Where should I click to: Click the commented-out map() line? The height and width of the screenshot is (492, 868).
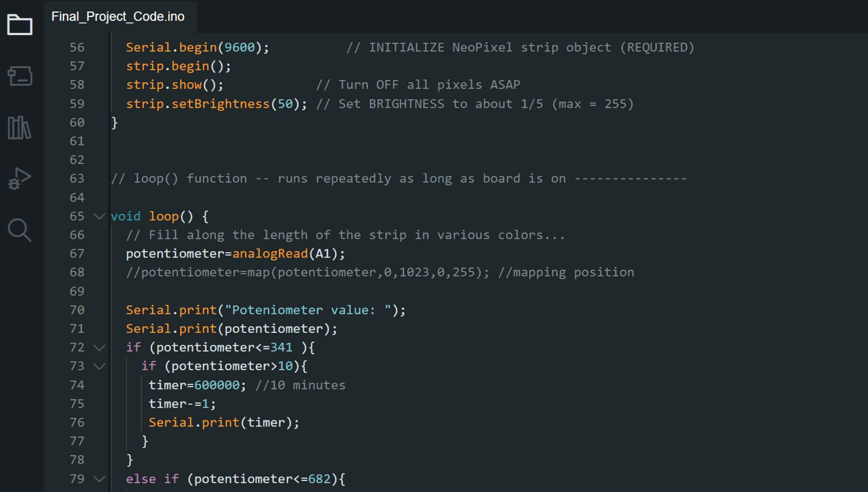[307, 272]
